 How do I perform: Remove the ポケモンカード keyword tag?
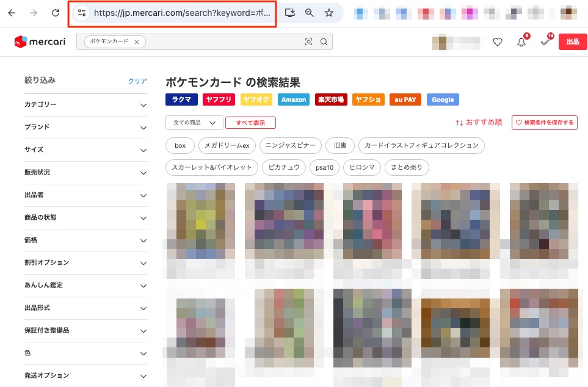pos(137,42)
